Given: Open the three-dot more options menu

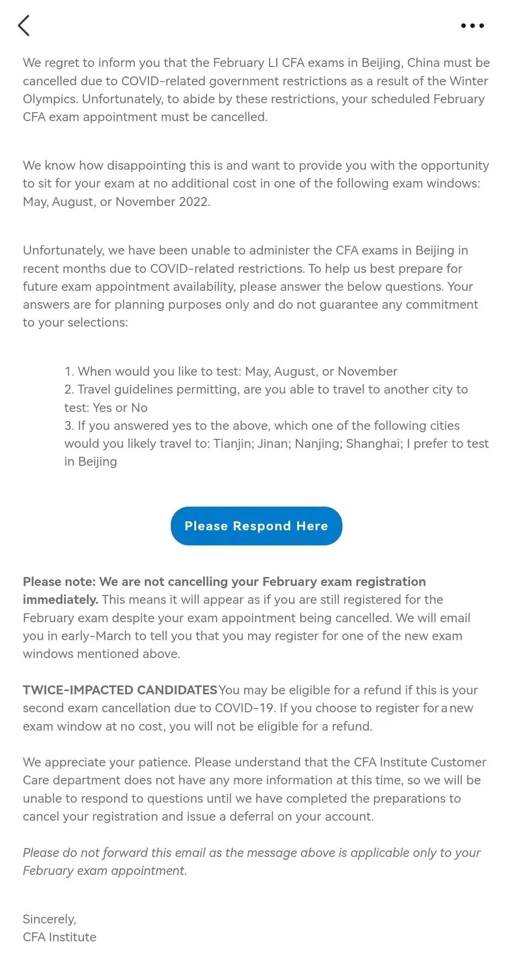Looking at the screenshot, I should click(x=472, y=26).
